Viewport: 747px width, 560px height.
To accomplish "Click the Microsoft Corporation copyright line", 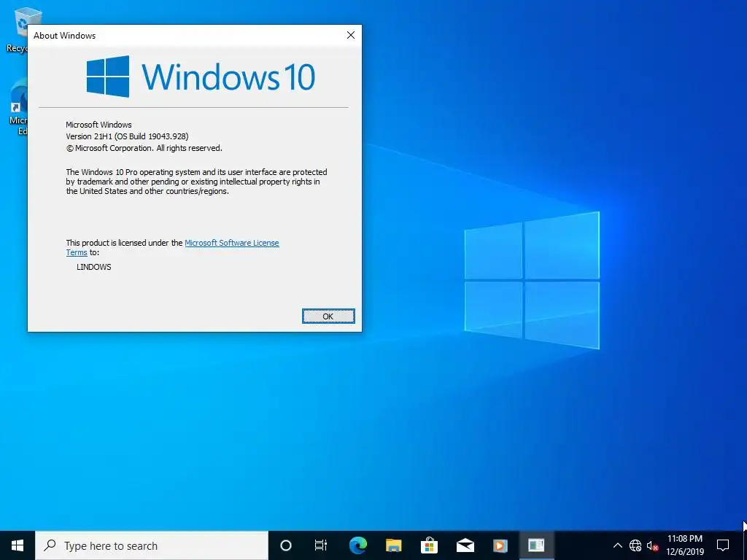I will coord(144,148).
